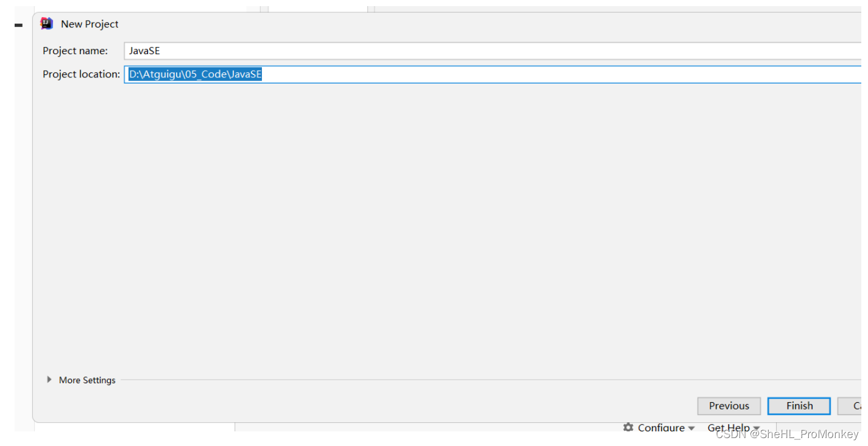868x446 pixels.
Task: Open the Get Help dropdown in welcome window
Action: (x=734, y=428)
